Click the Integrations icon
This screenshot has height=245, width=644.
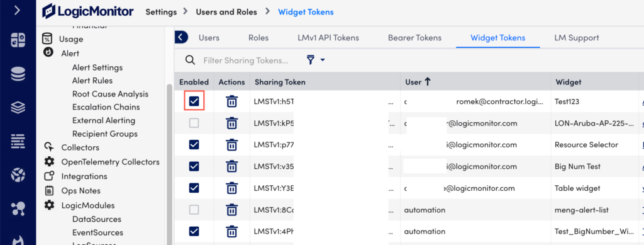click(x=49, y=176)
